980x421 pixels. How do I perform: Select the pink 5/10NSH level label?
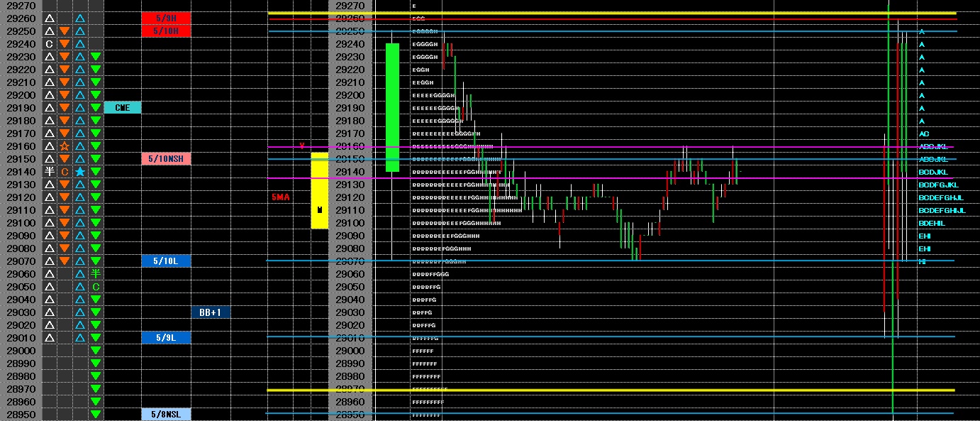[166, 159]
